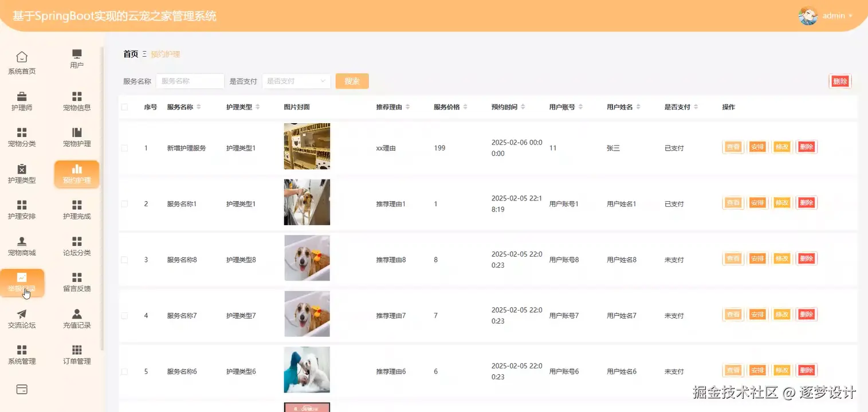Select the highlighted 预约护理 sidebar item
The image size is (868, 412).
pos(77,174)
